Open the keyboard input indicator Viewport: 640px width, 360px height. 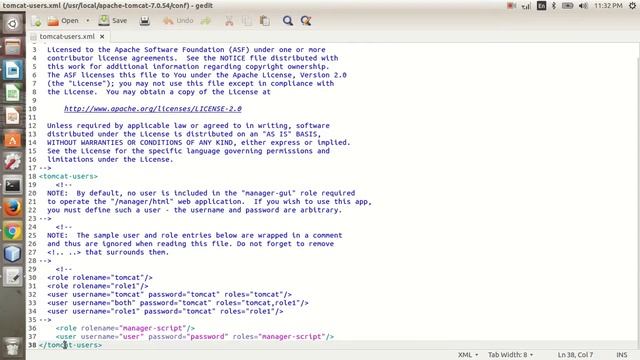click(x=541, y=5)
